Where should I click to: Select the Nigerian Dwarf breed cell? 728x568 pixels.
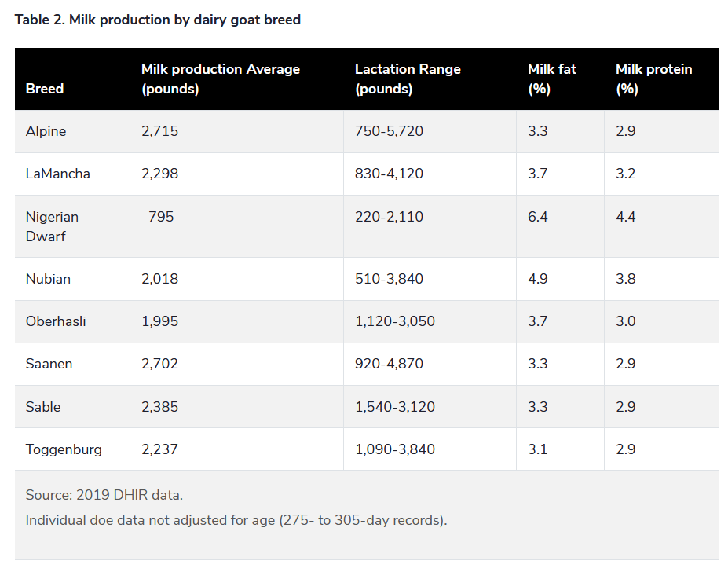point(52,226)
